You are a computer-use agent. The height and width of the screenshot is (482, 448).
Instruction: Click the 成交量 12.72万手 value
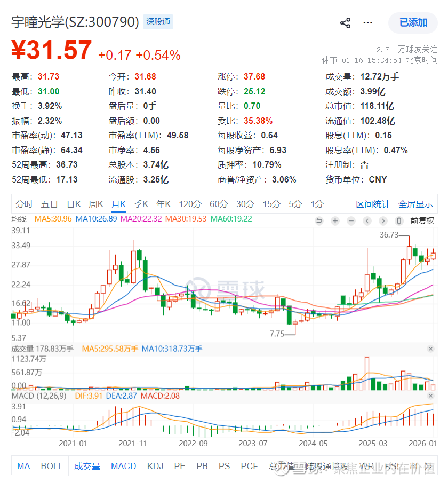tap(380, 76)
